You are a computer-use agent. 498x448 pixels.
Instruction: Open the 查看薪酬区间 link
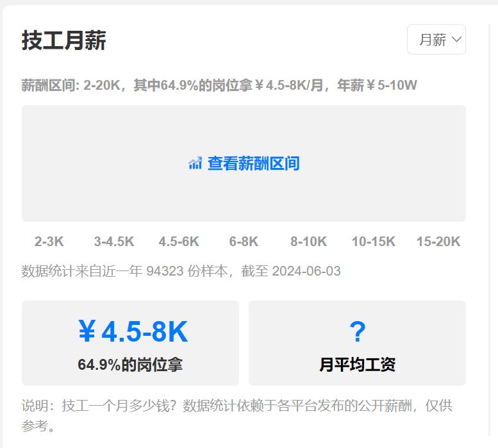tap(253, 163)
